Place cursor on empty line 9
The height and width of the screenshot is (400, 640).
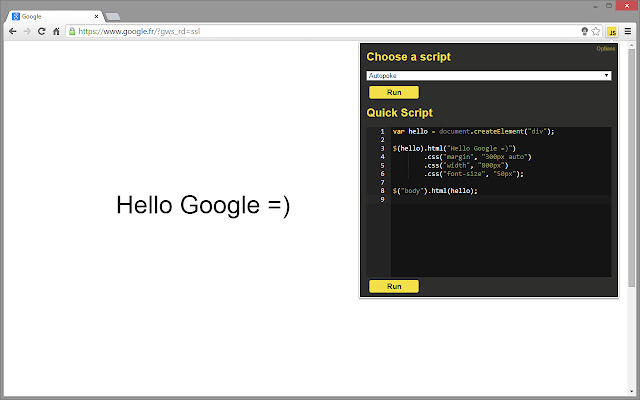[x=501, y=199]
